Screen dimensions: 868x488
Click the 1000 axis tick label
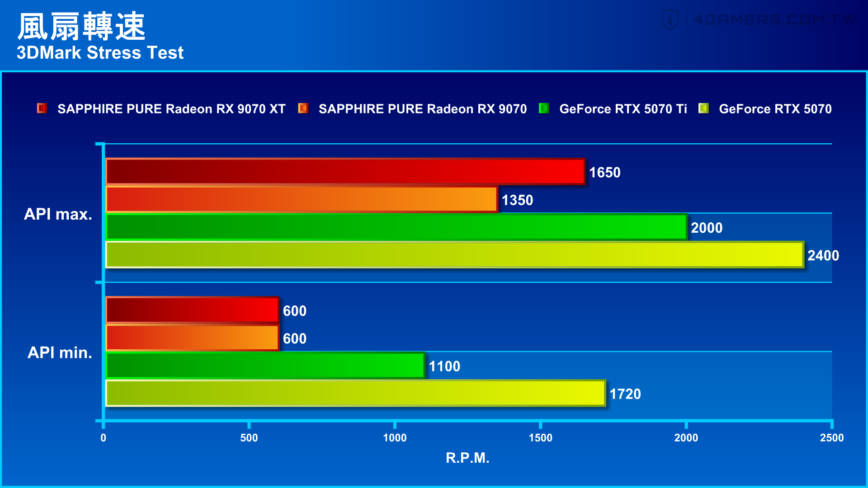click(x=395, y=438)
